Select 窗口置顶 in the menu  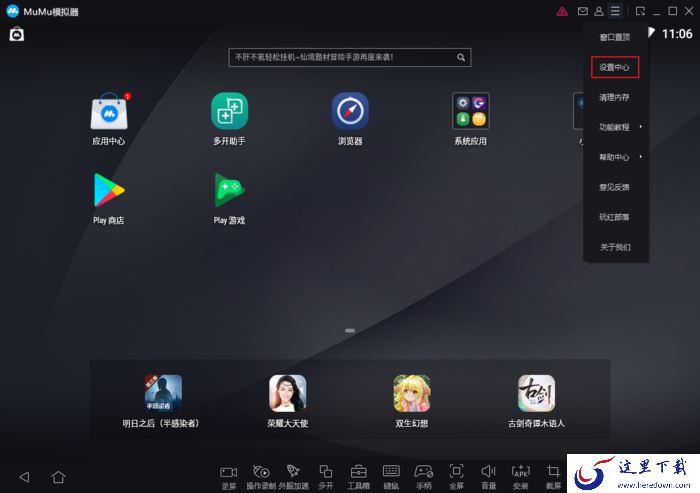point(615,37)
